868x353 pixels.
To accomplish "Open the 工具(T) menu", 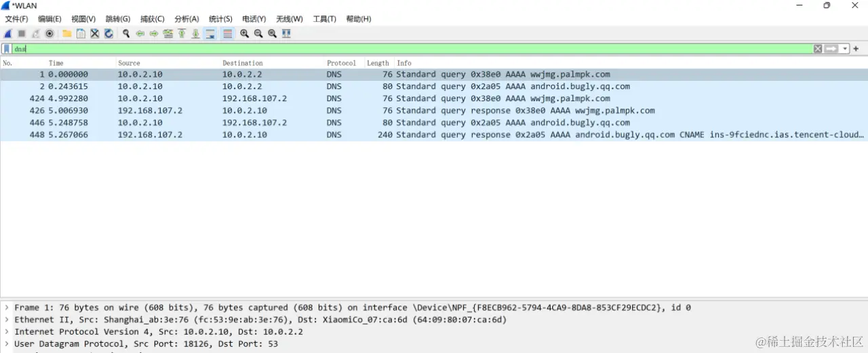I will click(x=325, y=19).
